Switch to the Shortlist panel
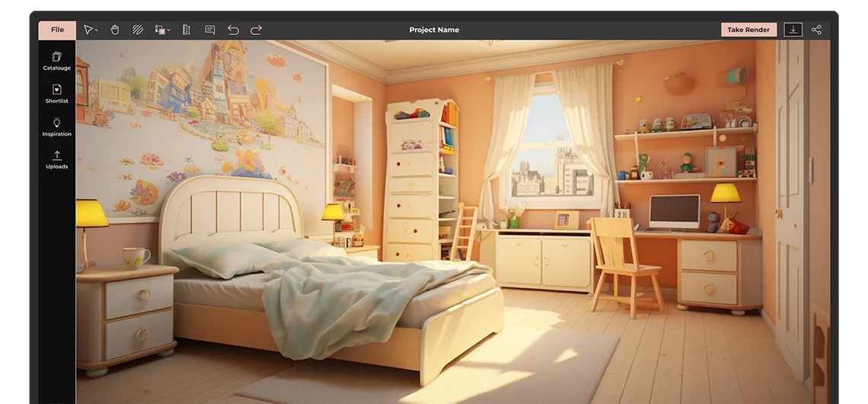 coord(56,94)
